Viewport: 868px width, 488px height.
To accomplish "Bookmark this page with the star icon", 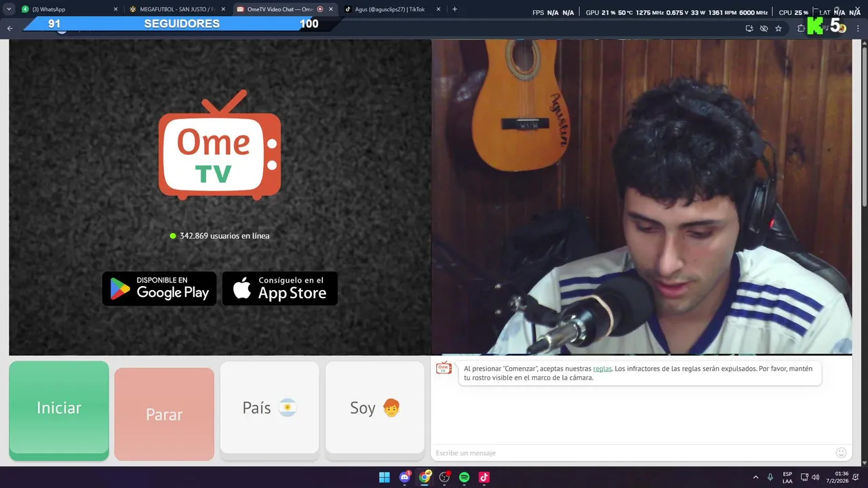I will (778, 28).
